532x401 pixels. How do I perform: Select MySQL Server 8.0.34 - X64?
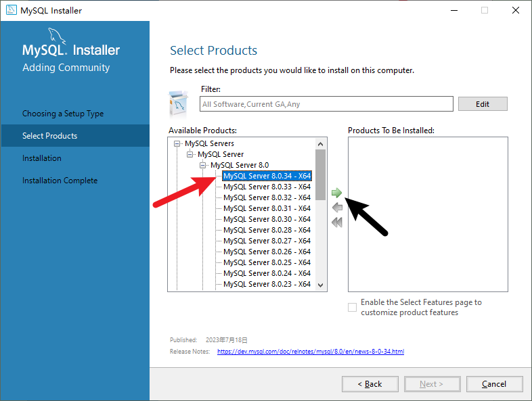pos(267,176)
